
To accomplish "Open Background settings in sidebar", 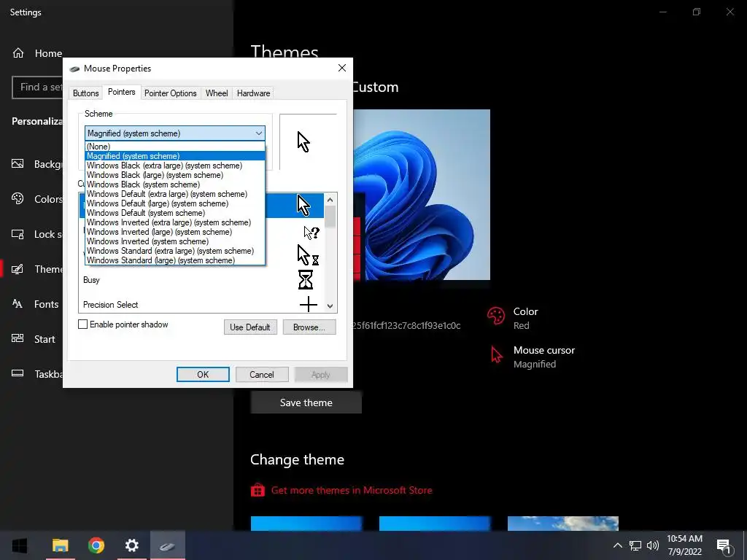I will click(37, 164).
